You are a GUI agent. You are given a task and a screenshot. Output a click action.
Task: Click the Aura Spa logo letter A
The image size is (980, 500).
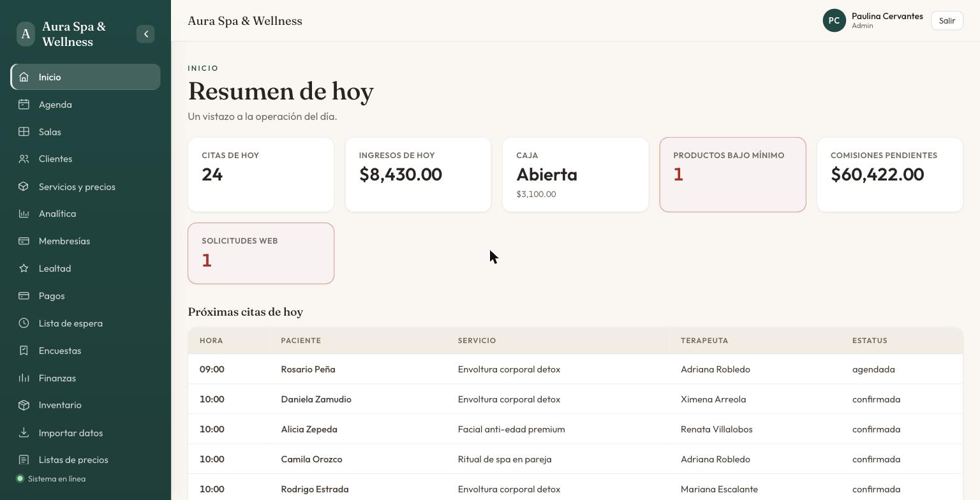[x=26, y=34]
